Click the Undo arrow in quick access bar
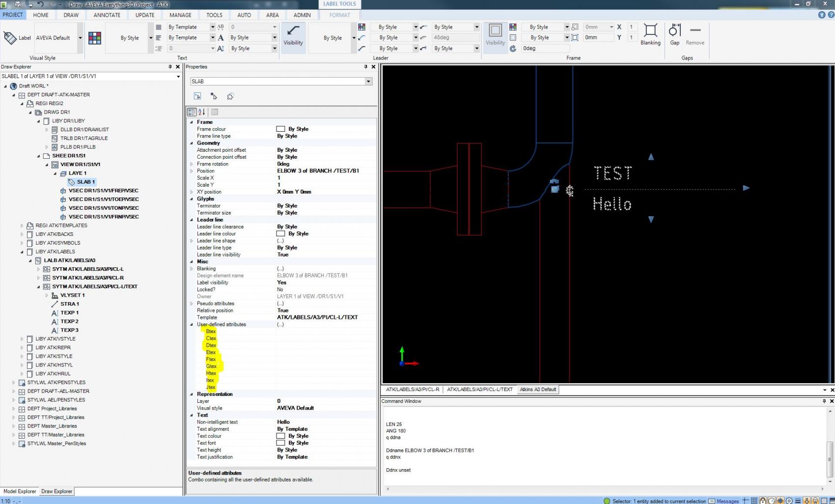Image resolution: width=835 pixels, height=504 pixels. 40,4
